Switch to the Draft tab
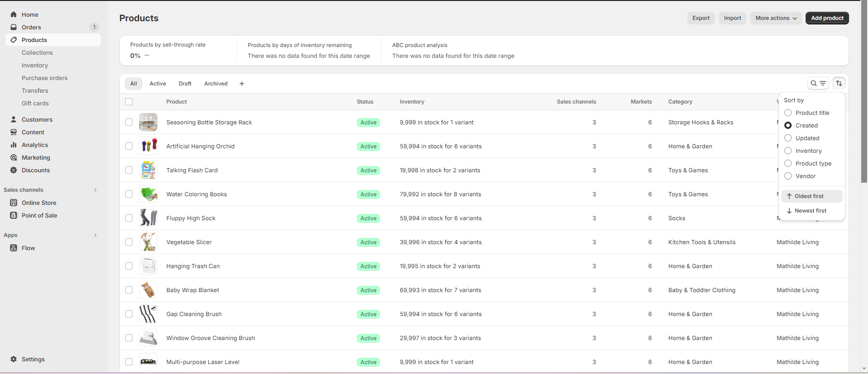868x374 pixels. coord(185,84)
